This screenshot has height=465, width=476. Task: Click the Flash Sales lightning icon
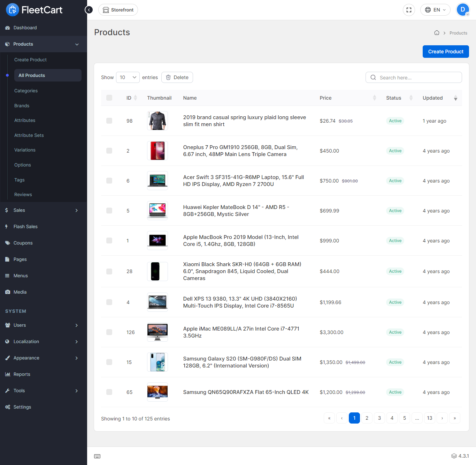(7, 226)
